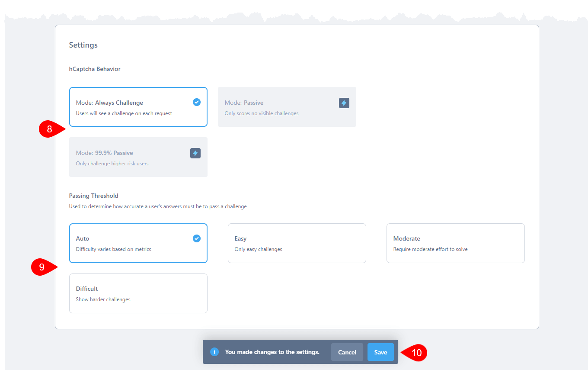
Task: Click the lightning bolt icon on Passive card
Action: pos(344,103)
